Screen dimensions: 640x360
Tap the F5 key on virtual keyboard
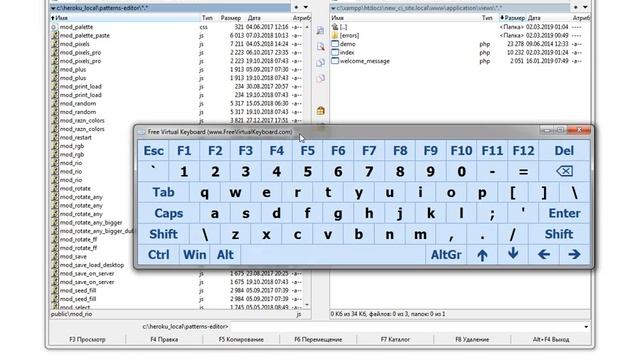pyautogui.click(x=307, y=151)
